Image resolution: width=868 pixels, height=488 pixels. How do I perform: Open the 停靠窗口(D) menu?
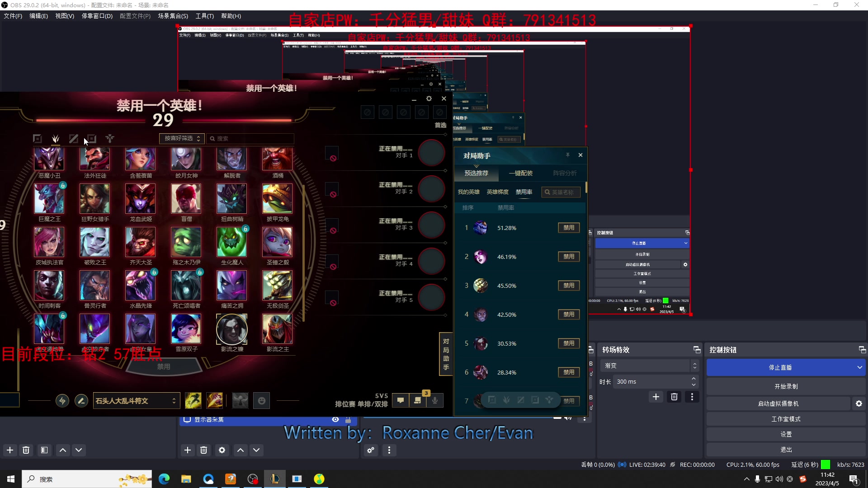click(97, 16)
